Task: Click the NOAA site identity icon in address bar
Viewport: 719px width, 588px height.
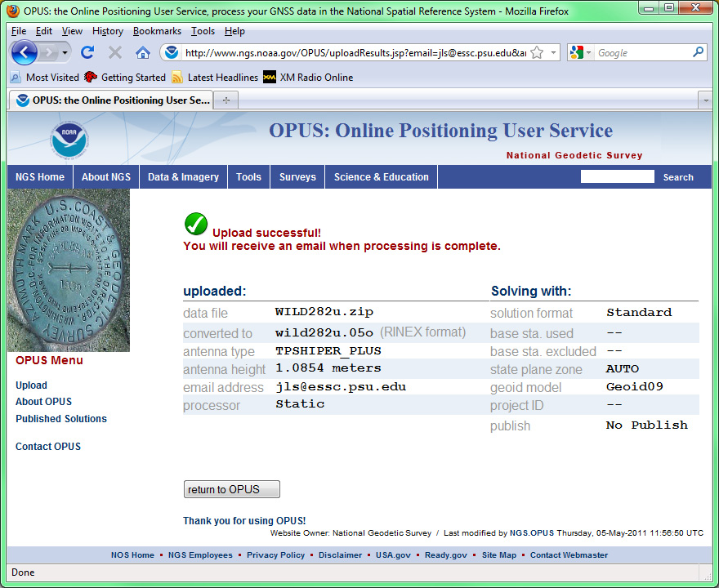Action: pos(172,53)
